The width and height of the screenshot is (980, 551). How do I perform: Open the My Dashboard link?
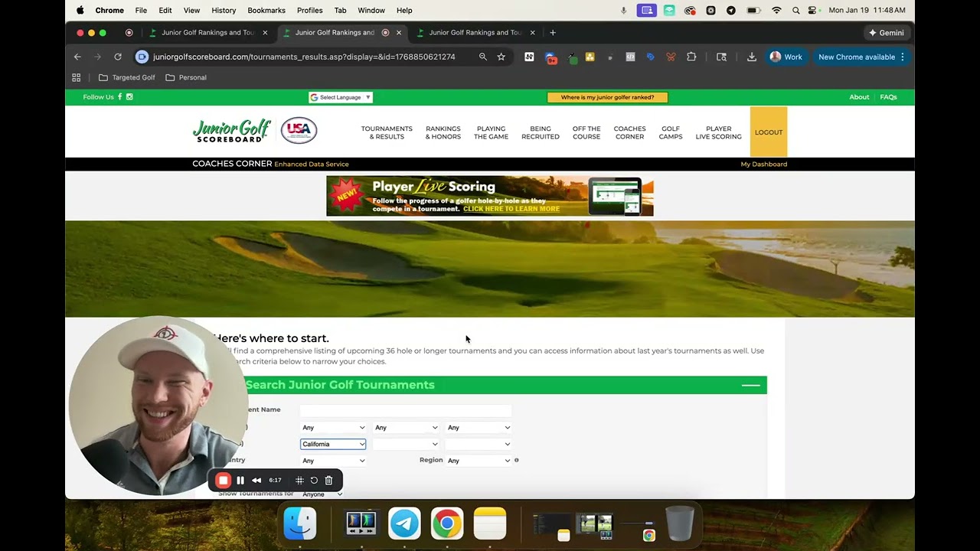click(x=763, y=164)
